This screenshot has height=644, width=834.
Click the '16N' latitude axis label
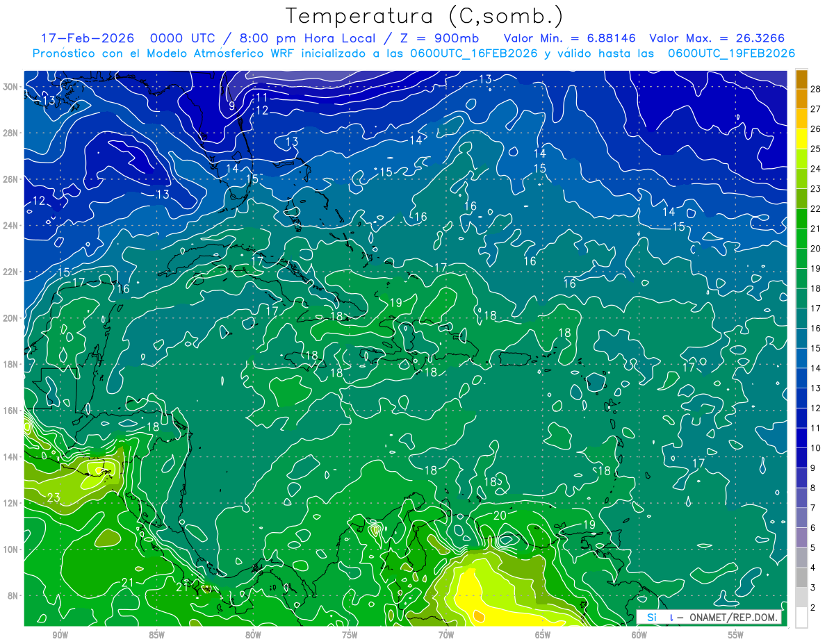click(11, 410)
